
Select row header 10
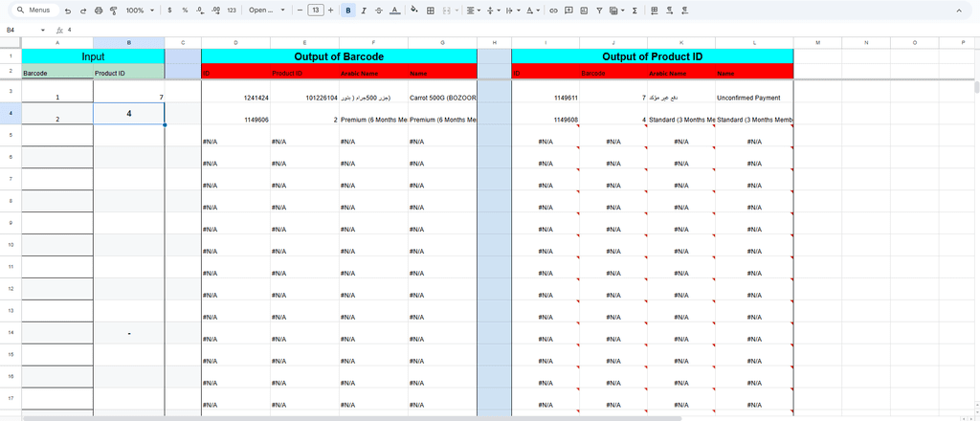(11, 245)
